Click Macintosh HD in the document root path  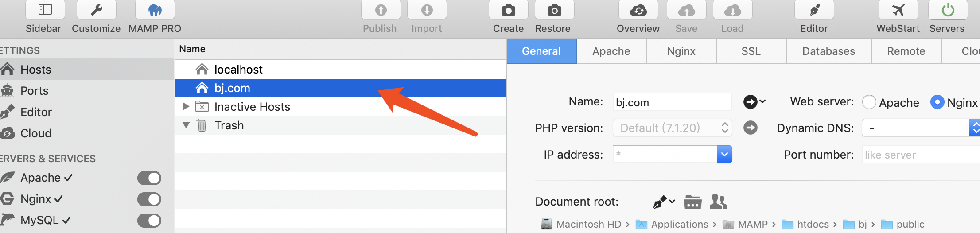point(582,224)
